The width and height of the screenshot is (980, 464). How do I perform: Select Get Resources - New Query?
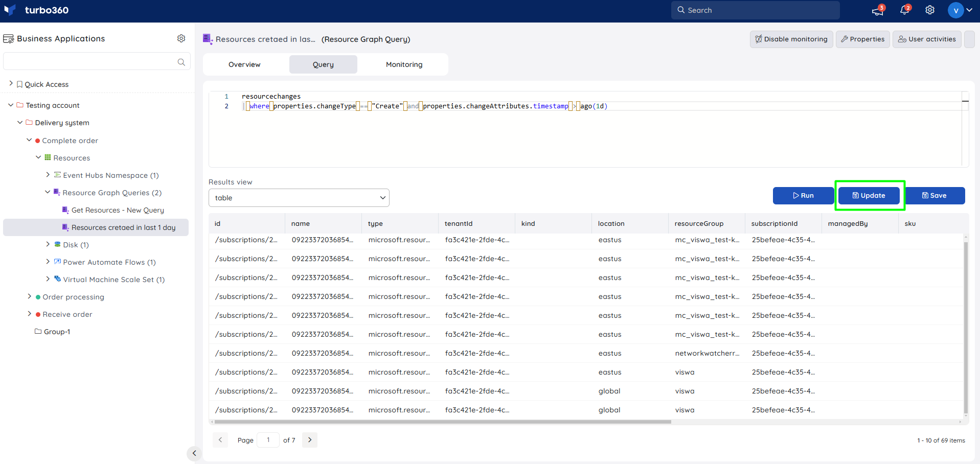pos(118,210)
